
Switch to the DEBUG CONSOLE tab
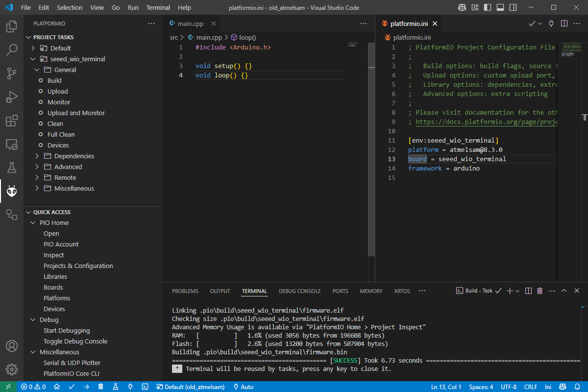coord(300,291)
